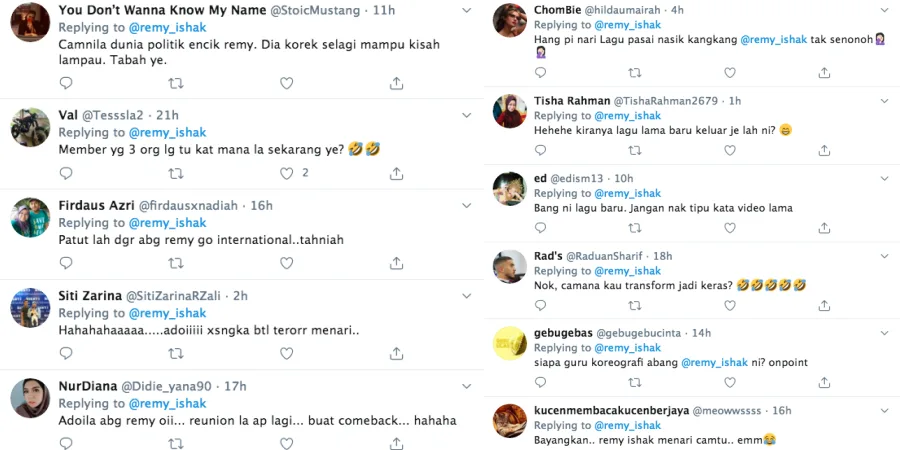900x450 pixels.
Task: Open dropdown menu on StoicMustang's tweet
Action: point(467,9)
